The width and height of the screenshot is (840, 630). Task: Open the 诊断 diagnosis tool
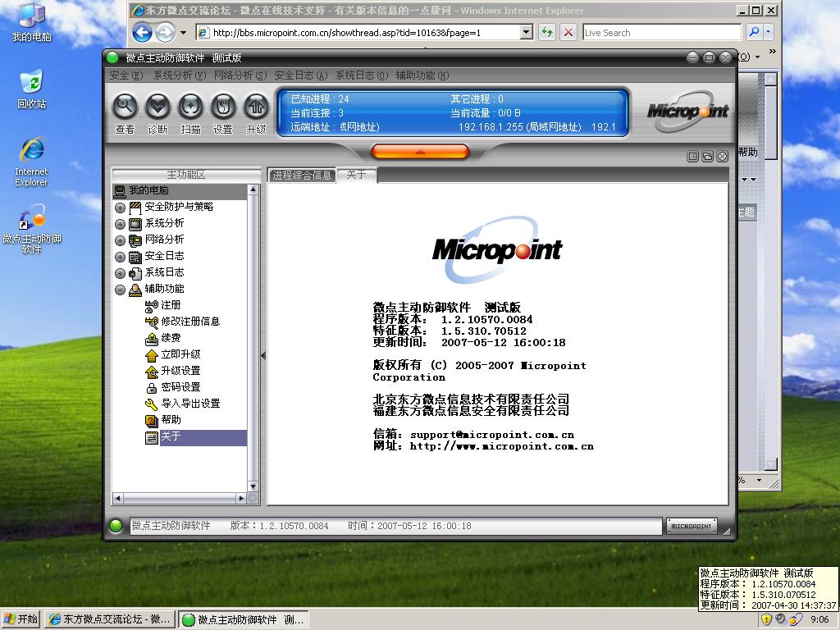(157, 107)
